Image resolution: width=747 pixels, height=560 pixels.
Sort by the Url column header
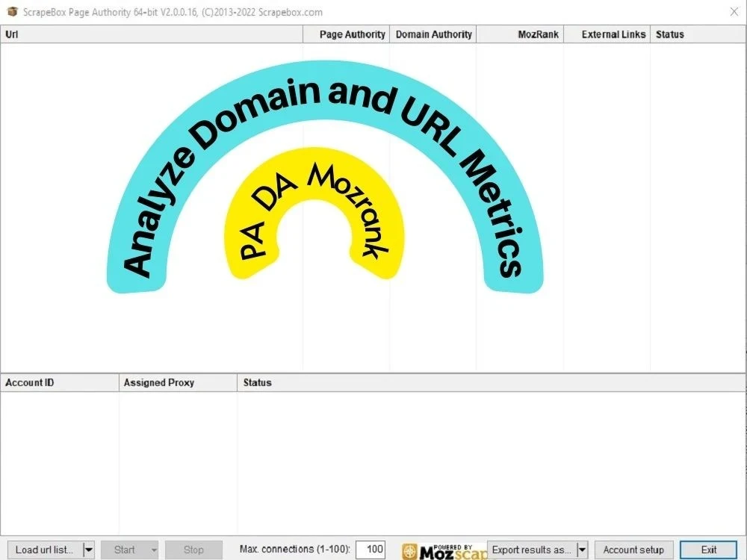pyautogui.click(x=152, y=34)
